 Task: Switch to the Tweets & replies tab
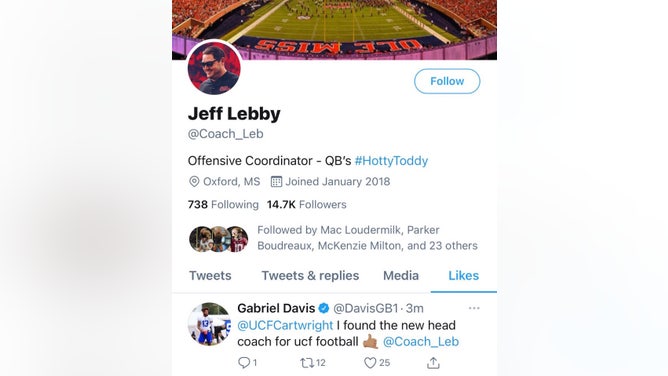(310, 276)
